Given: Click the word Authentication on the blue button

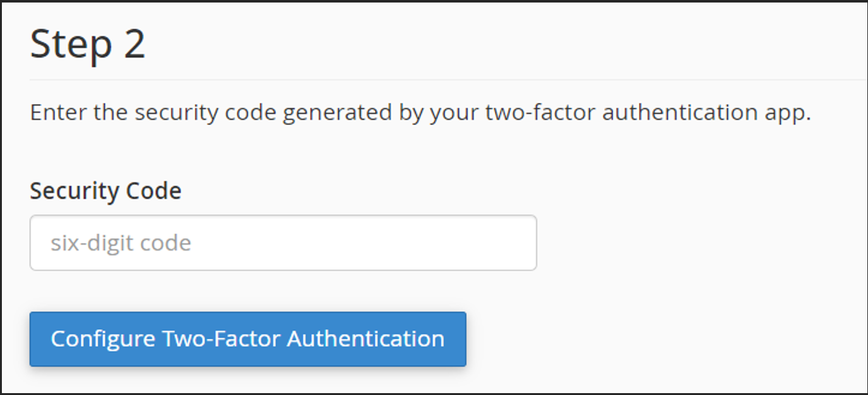Looking at the screenshot, I should coord(366,338).
